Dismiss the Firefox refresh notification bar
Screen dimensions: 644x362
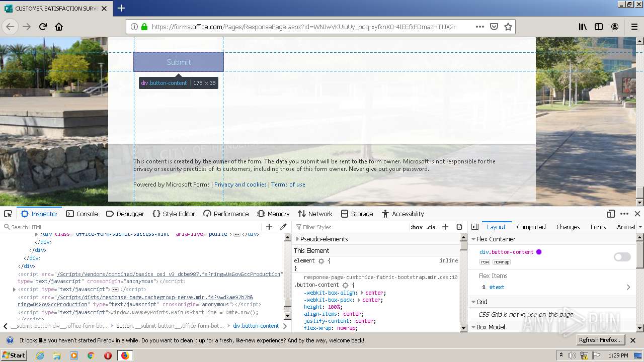pyautogui.click(x=633, y=340)
